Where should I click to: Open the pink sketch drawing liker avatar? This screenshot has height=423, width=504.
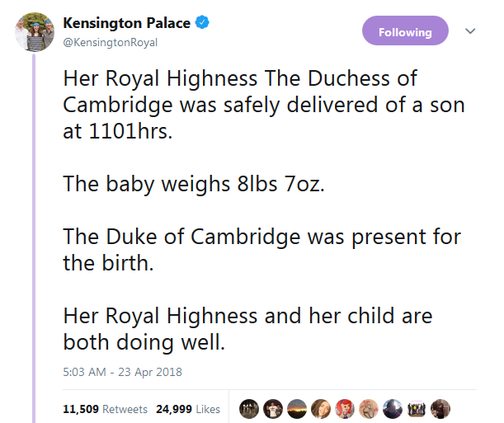click(369, 409)
